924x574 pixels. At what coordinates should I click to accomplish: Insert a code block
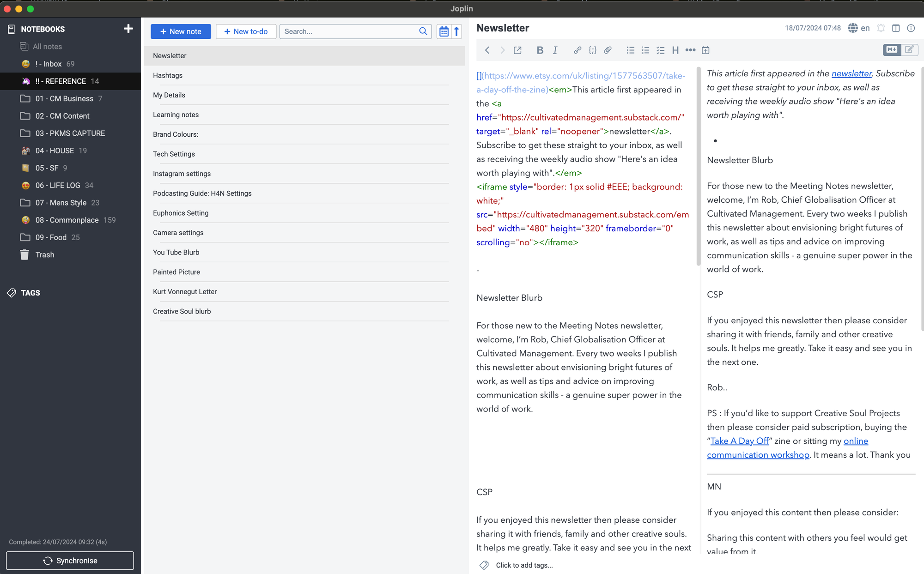click(592, 50)
